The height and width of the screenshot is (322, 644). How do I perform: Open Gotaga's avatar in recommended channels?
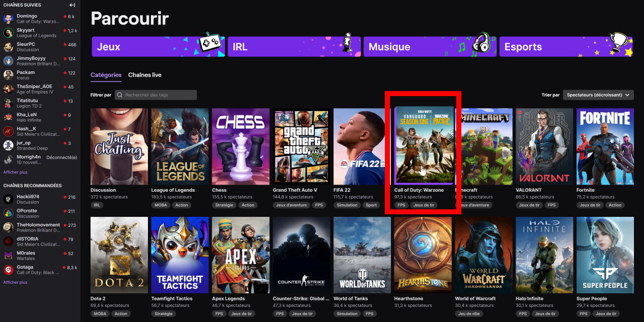tap(8, 270)
